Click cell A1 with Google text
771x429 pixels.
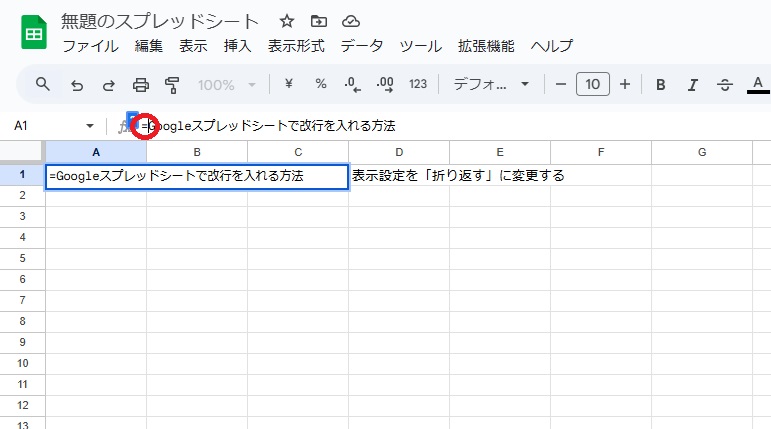click(x=197, y=176)
